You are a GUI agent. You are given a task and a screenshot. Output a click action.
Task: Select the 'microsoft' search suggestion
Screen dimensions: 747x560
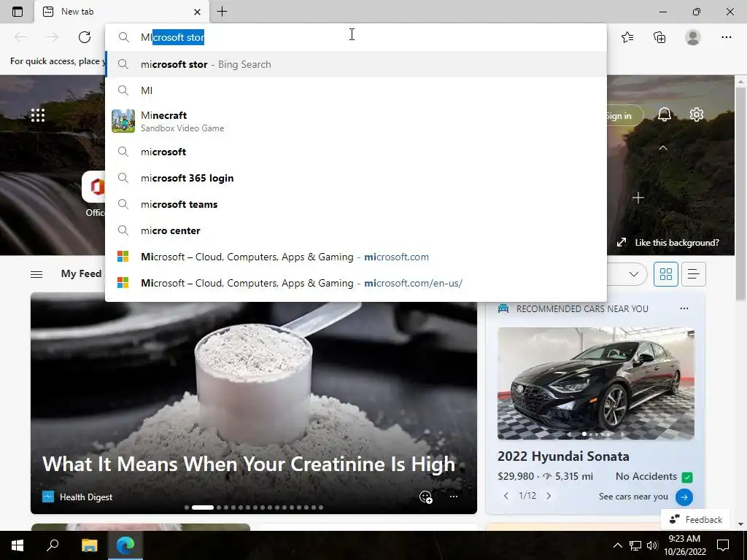[x=356, y=152]
